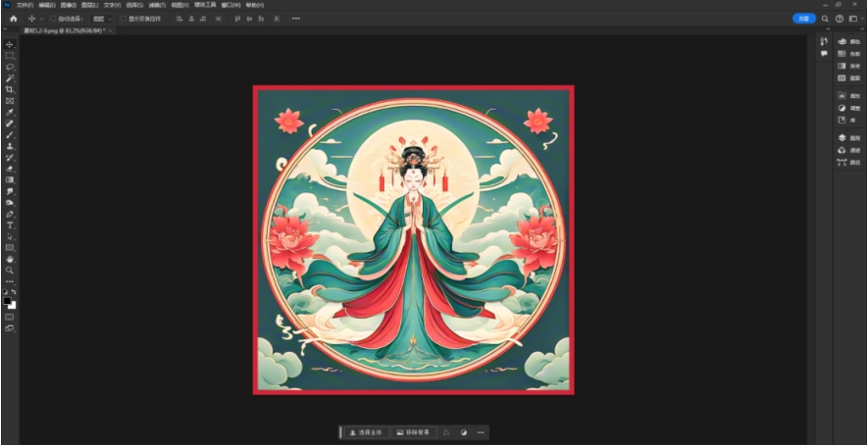Open the layer/group auto-select dropdown
868x446 pixels.
101,19
